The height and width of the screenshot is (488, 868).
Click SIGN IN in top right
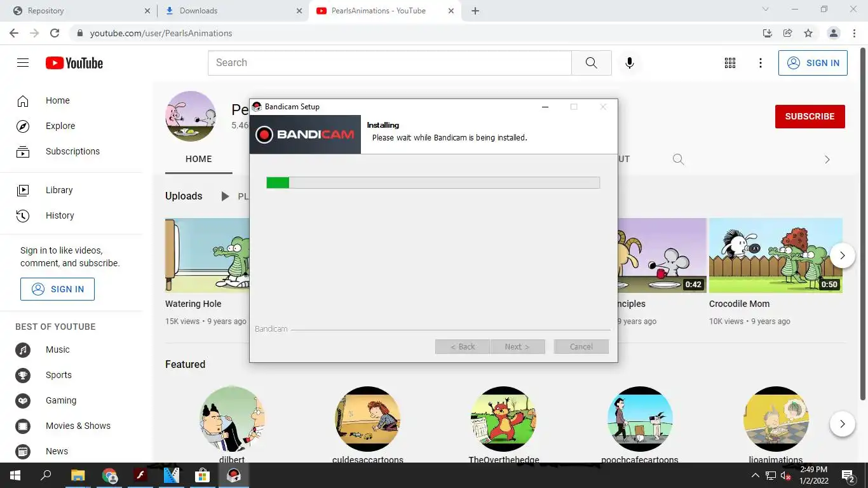tap(813, 63)
